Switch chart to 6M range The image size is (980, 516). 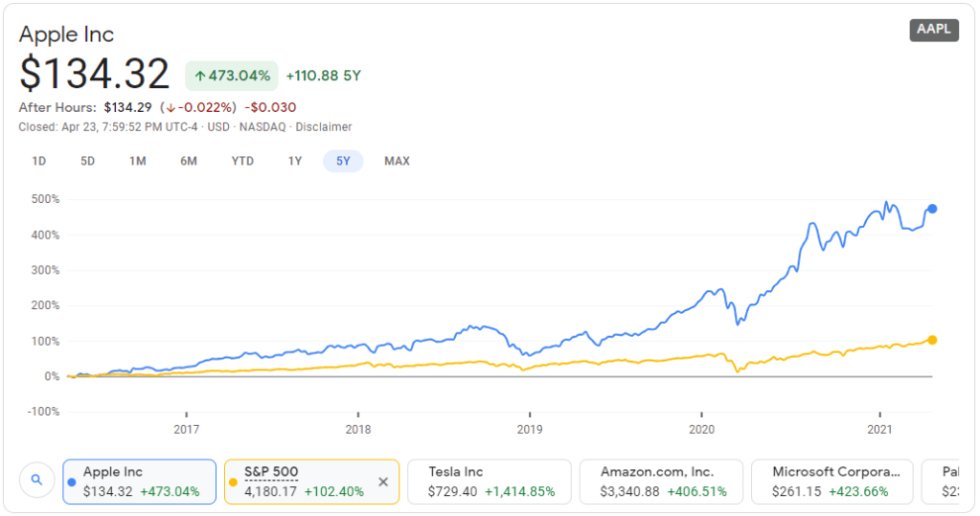click(x=189, y=161)
